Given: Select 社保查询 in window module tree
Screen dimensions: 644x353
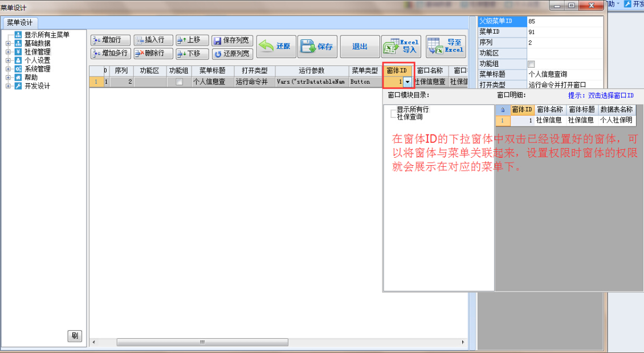Looking at the screenshot, I should tap(410, 117).
